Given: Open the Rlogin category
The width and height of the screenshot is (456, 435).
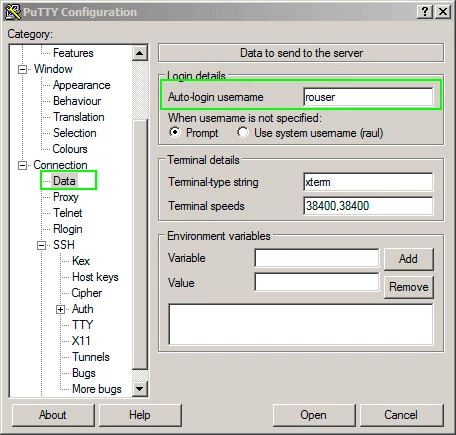Looking at the screenshot, I should [68, 229].
